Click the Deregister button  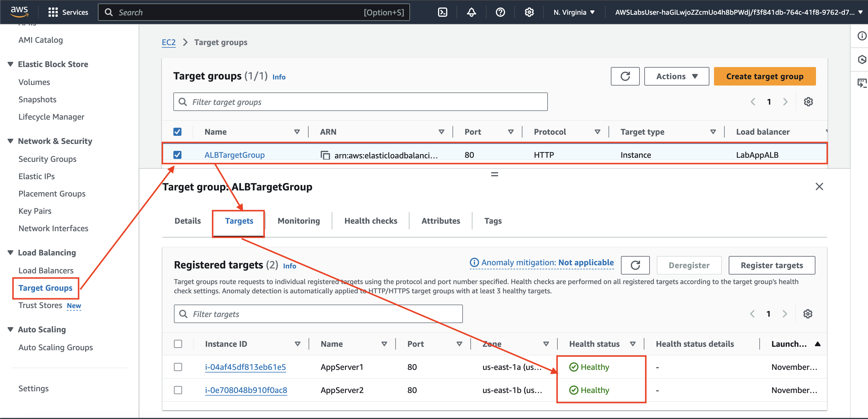(x=689, y=265)
